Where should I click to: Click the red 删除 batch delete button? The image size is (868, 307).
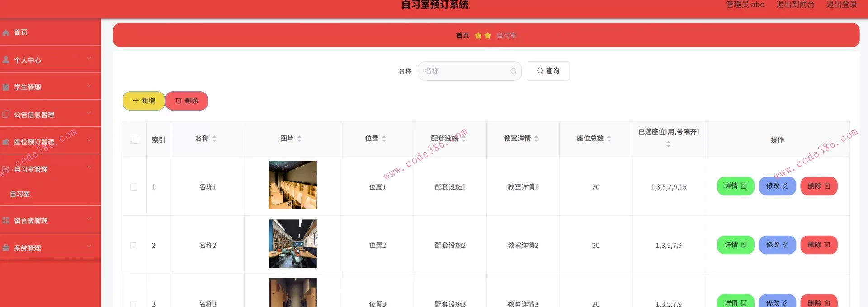(x=187, y=101)
